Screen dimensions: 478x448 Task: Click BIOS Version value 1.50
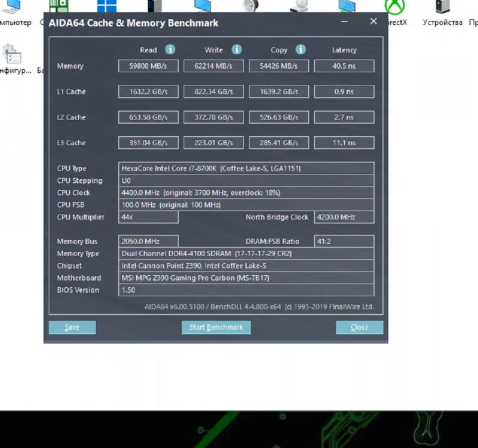click(x=246, y=290)
